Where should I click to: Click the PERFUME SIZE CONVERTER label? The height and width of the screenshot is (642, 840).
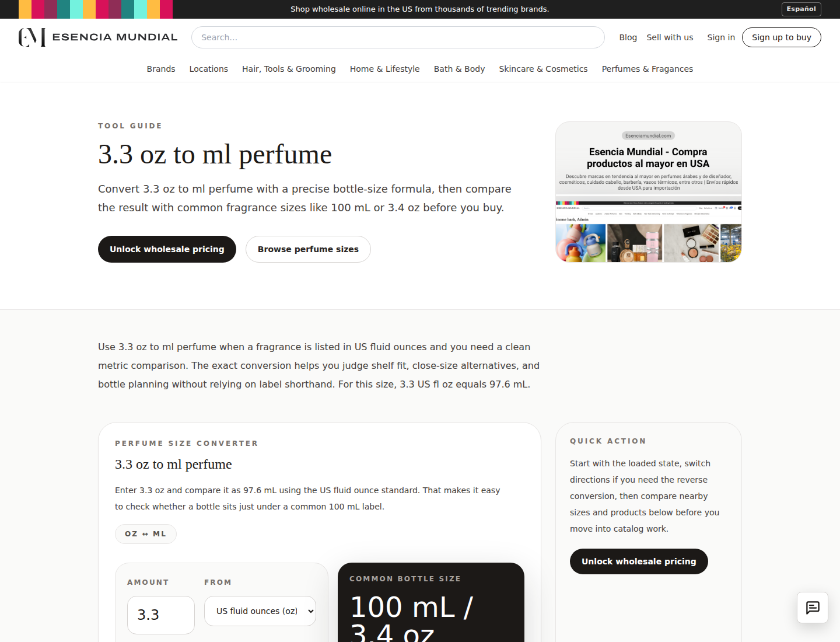tap(187, 444)
